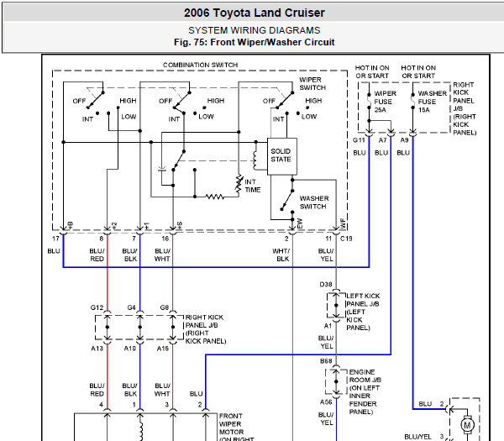This screenshot has width=504, height=441.
Task: Click the G4 connector label
Action: pos(132,307)
